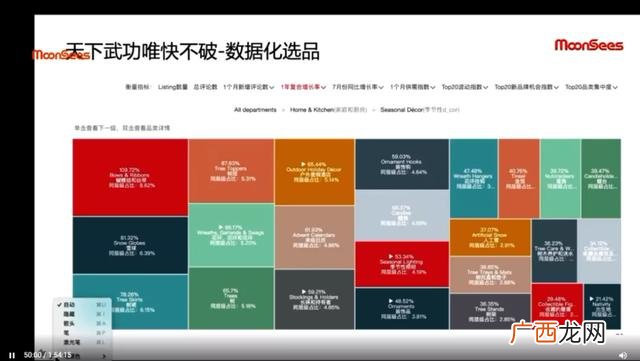Open the gray Candles tile
This screenshot has height=361, width=640.
pos(402,215)
